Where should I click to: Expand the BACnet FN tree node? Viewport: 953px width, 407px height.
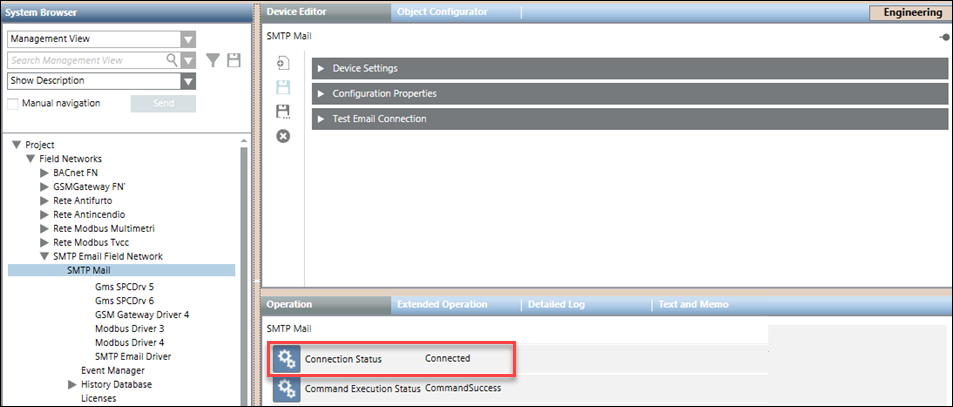point(44,173)
